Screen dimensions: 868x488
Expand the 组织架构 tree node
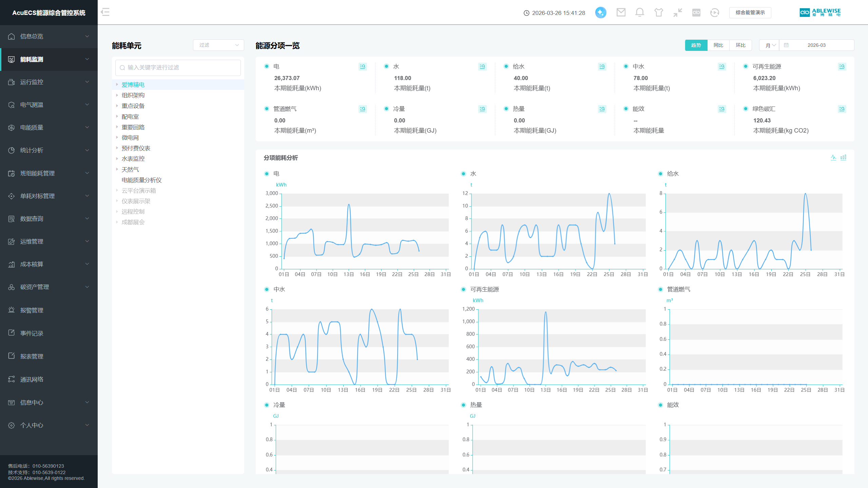[x=117, y=95]
